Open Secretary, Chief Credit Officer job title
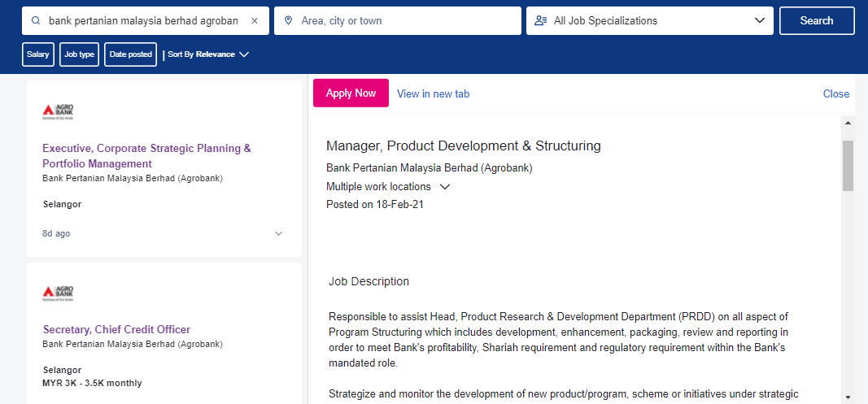868x404 pixels. click(116, 329)
